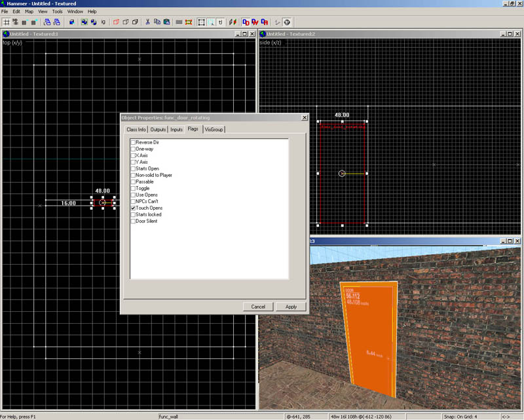This screenshot has height=420, width=524.
Task: Click the Paste clipboard icon
Action: tap(166, 22)
